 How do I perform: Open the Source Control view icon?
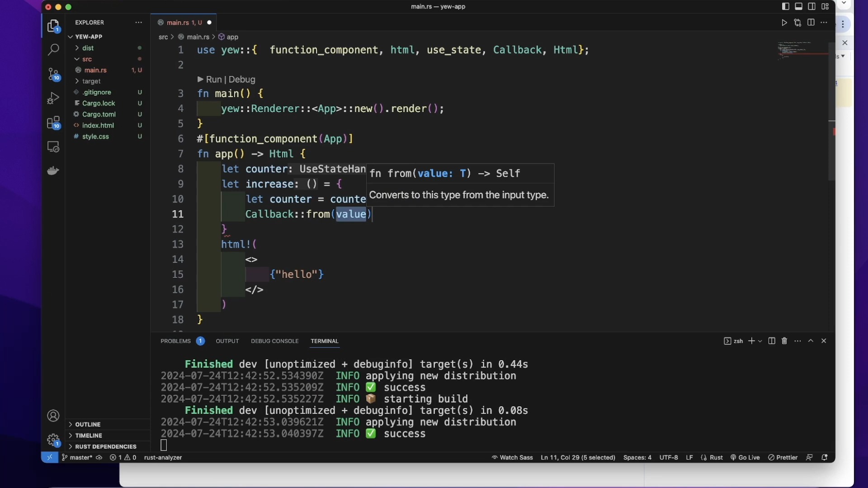[x=53, y=74]
